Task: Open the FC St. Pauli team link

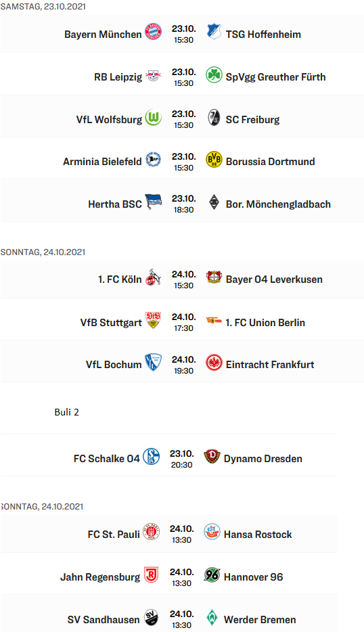Action: click(114, 535)
